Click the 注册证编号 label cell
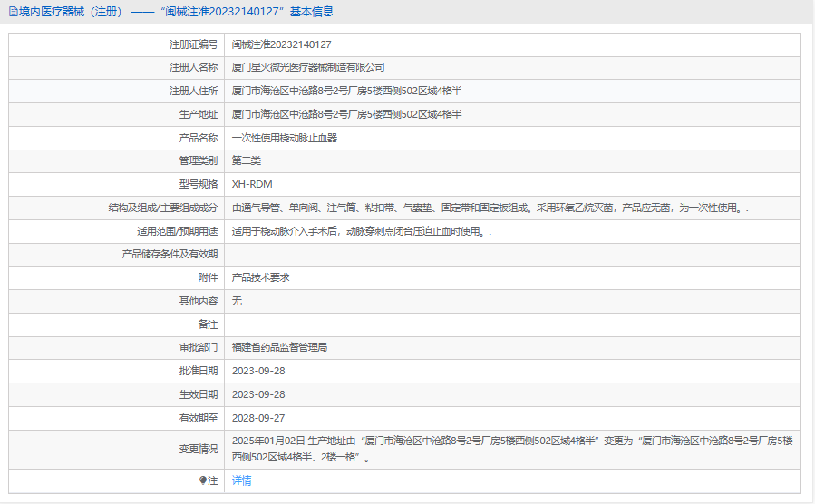This screenshot has height=504, width=815. [116, 44]
